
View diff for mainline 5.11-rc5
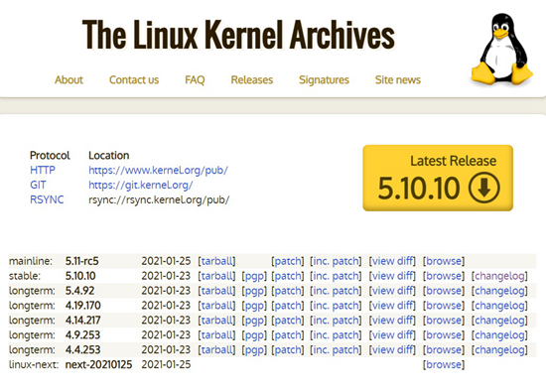tap(392, 261)
